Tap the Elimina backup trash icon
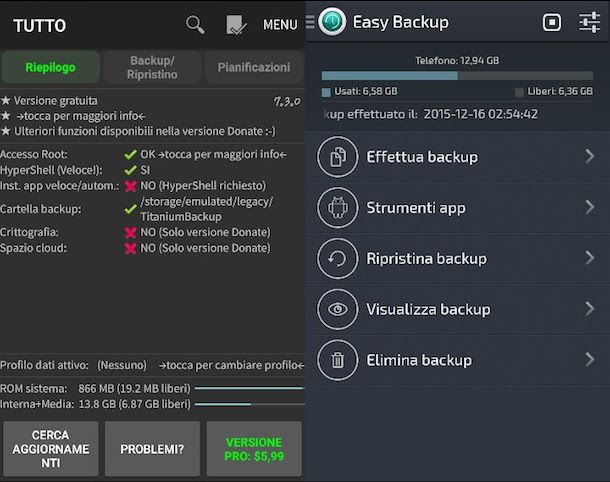 338,360
